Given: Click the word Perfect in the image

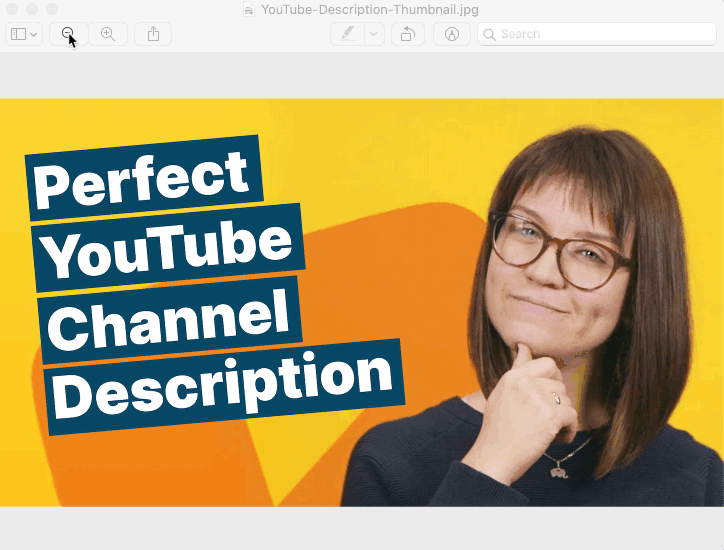Looking at the screenshot, I should click(142, 178).
